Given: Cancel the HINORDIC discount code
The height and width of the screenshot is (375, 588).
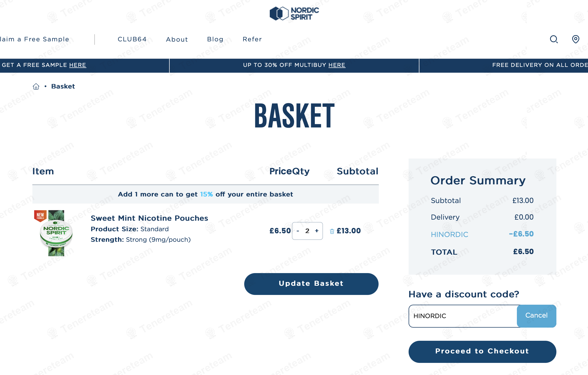Looking at the screenshot, I should click(536, 316).
